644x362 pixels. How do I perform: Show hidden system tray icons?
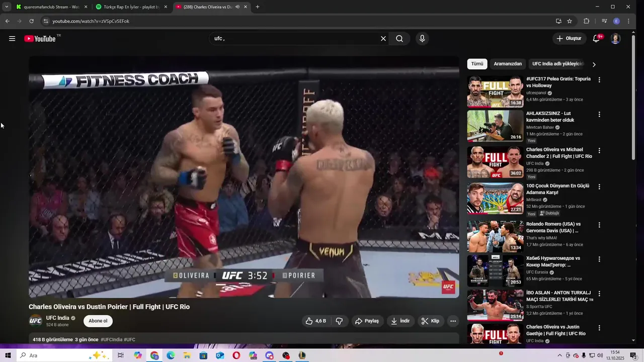(559, 355)
